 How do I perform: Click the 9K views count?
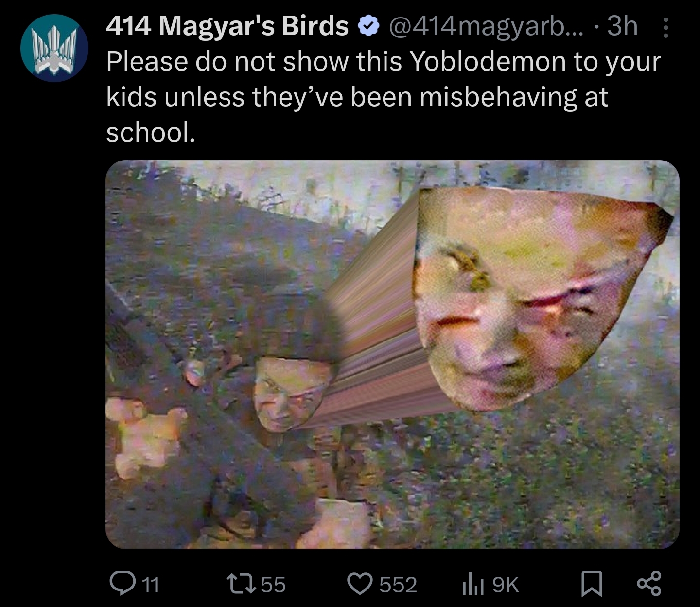506,585
